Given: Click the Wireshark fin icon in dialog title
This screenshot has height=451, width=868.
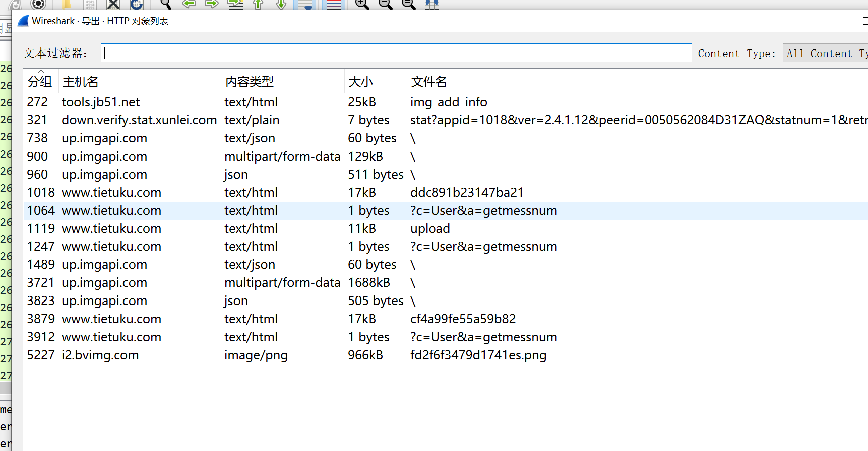Looking at the screenshot, I should pos(23,21).
